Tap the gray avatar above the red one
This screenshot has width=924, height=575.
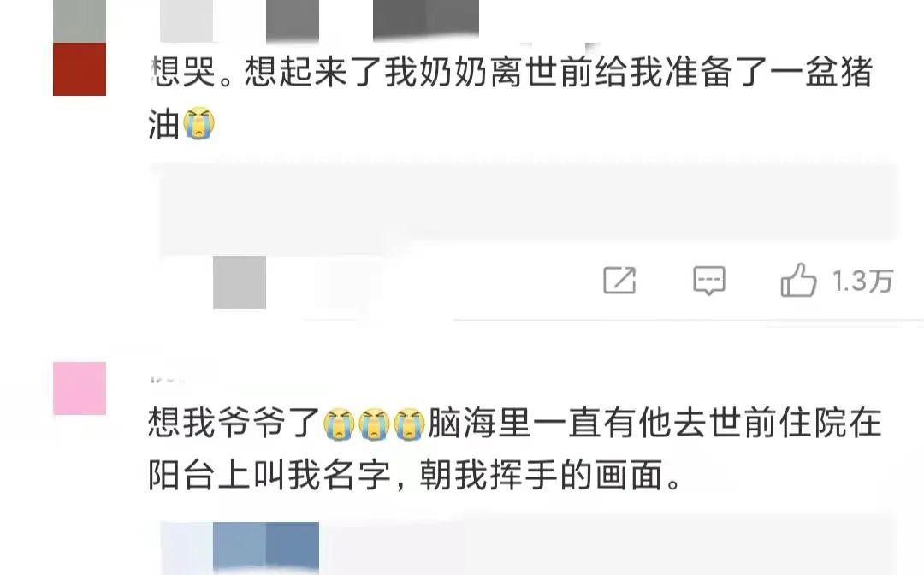click(x=80, y=21)
